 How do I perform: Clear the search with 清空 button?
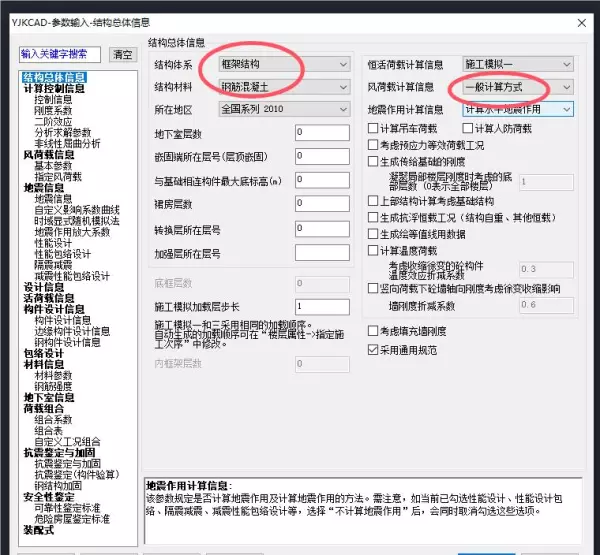tap(123, 55)
